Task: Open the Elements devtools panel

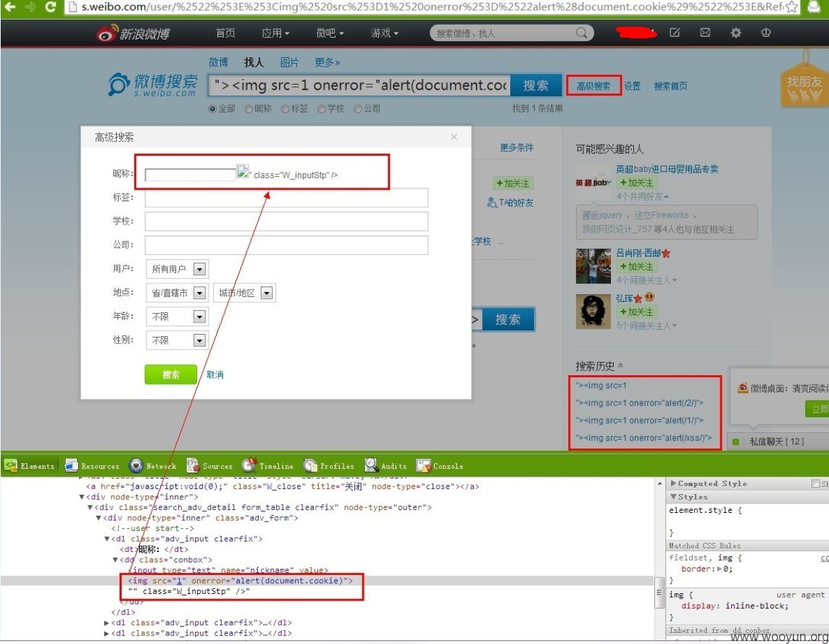Action: [x=29, y=466]
